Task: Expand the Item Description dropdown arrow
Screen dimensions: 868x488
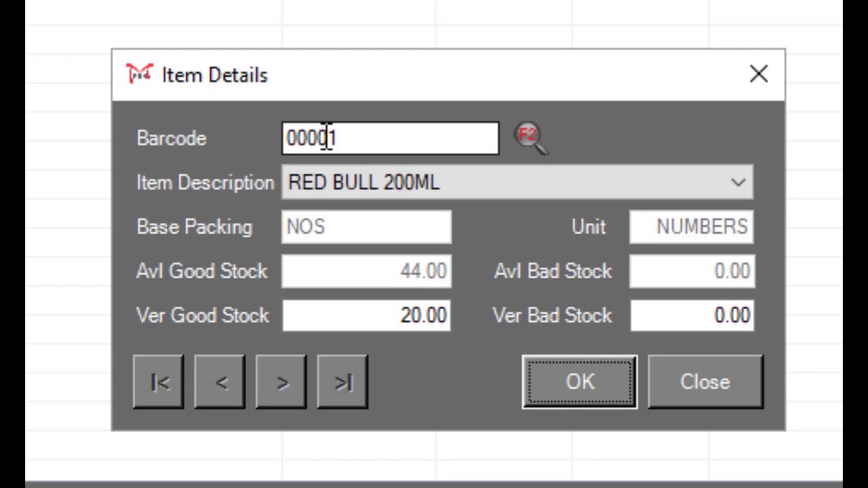Action: [x=738, y=182]
